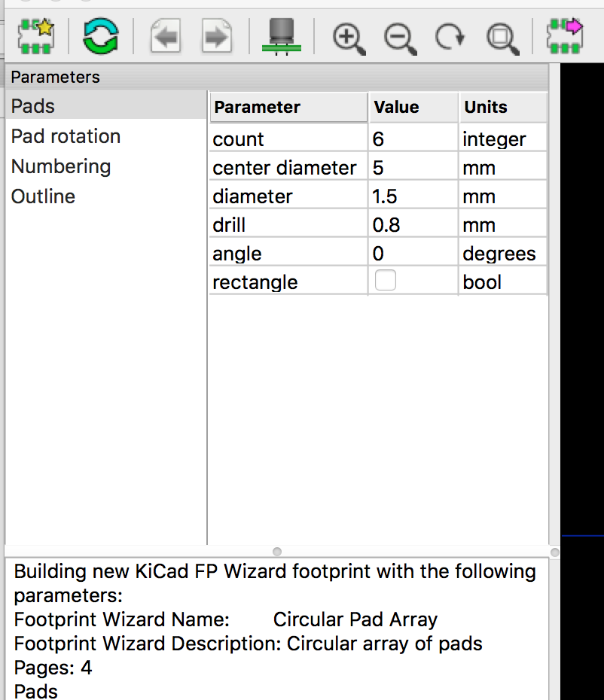Go to the next parameter page

point(216,36)
